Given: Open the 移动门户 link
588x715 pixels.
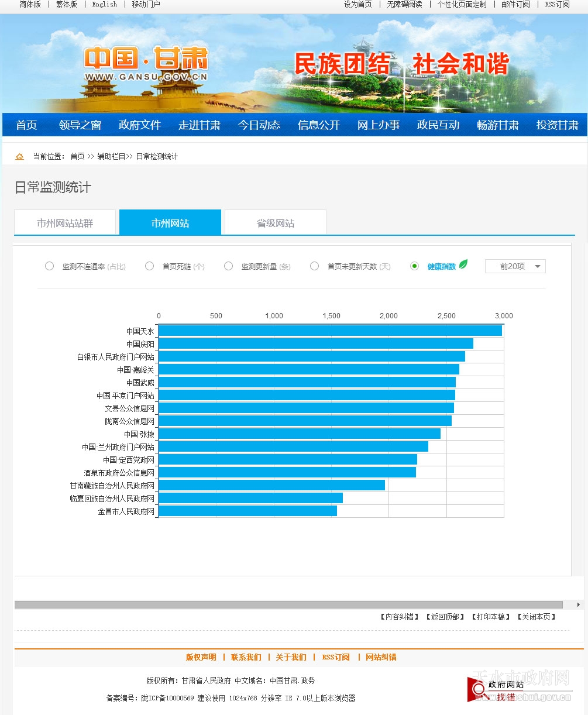Looking at the screenshot, I should coord(146,4).
